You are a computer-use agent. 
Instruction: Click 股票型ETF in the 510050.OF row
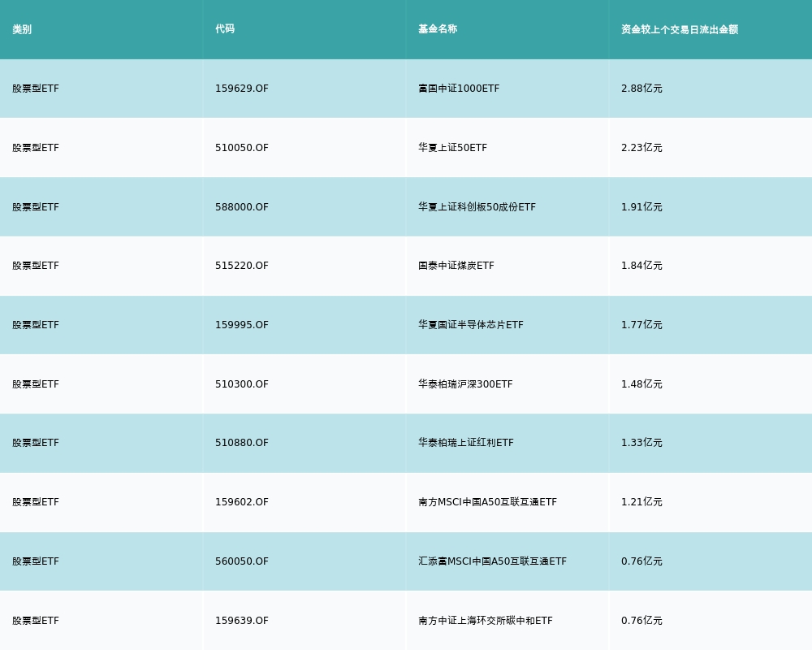36,148
